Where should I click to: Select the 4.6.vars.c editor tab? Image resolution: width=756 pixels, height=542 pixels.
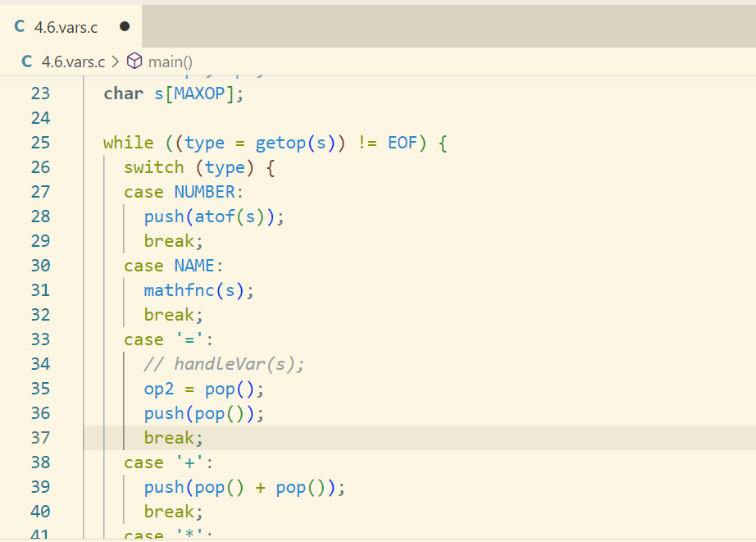(66, 27)
